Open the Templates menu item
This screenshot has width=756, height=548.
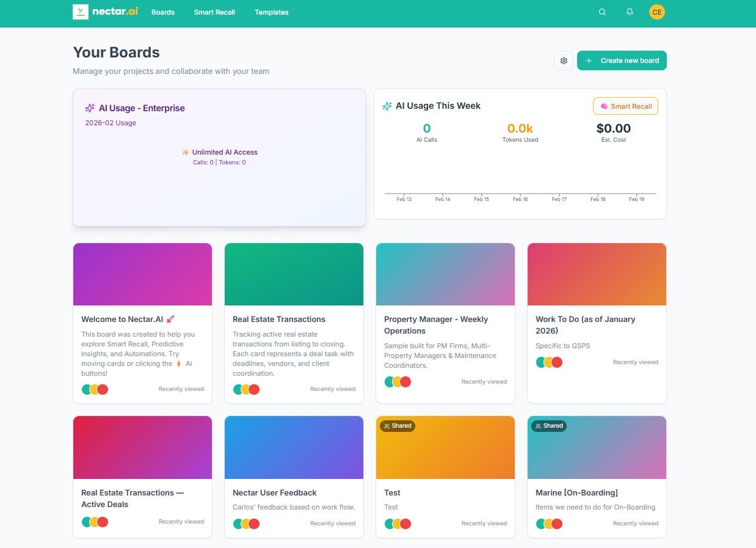(271, 12)
